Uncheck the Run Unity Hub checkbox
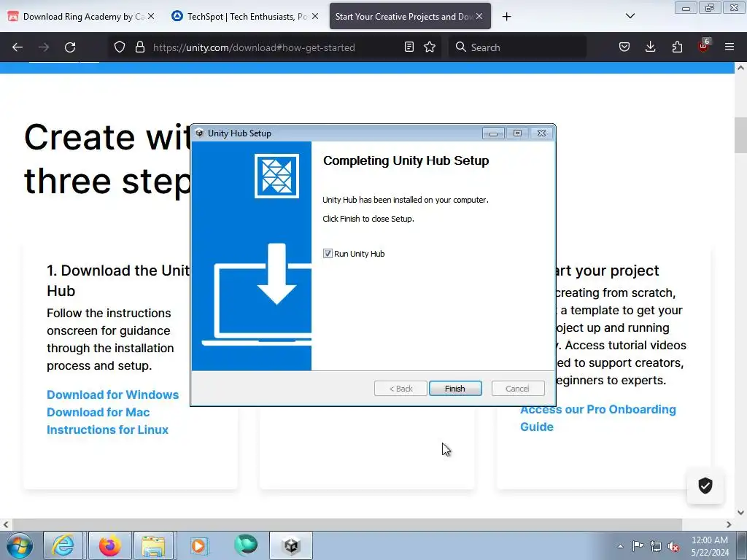Screen dimensions: 747x560 pyautogui.click(x=328, y=253)
